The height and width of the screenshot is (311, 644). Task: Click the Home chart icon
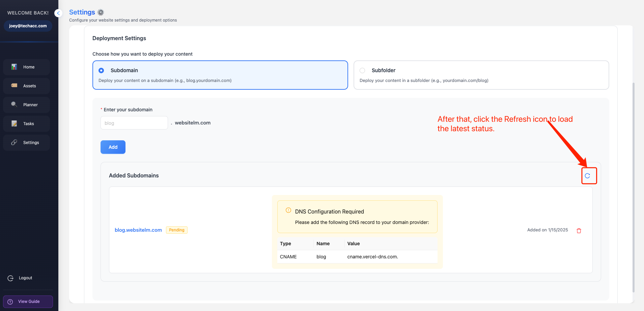[x=14, y=67]
